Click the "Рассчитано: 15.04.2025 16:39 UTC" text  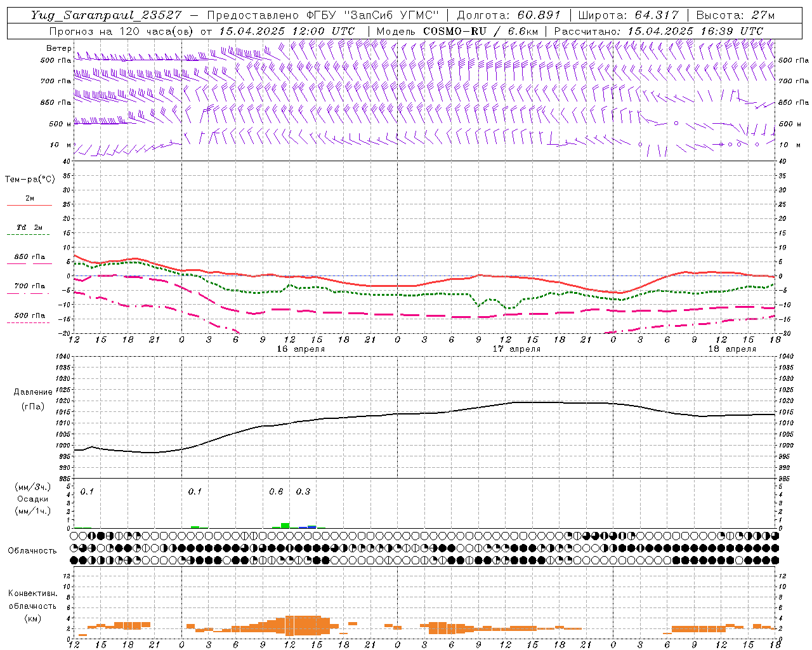(x=658, y=31)
